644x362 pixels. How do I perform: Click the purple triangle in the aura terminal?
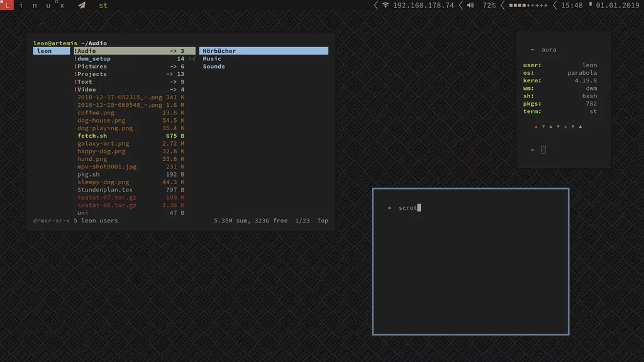tap(565, 126)
